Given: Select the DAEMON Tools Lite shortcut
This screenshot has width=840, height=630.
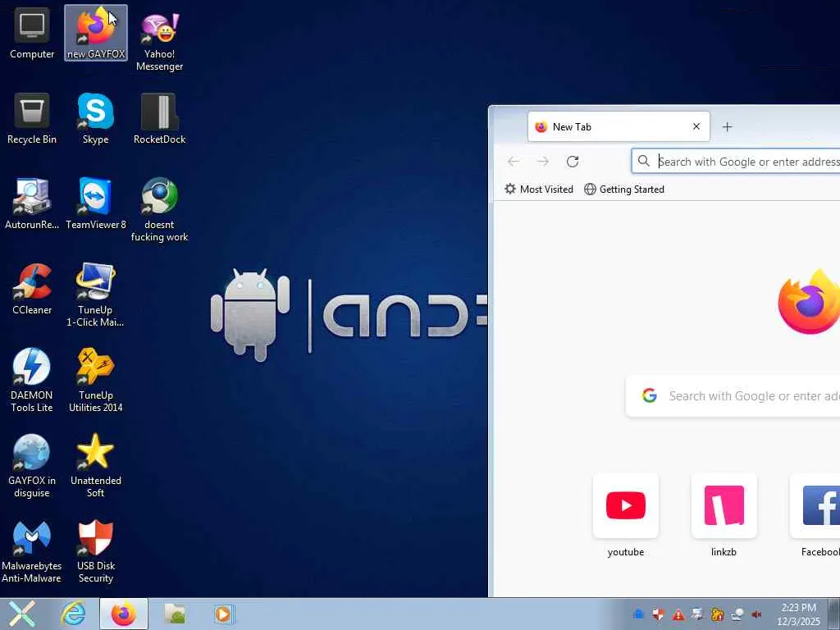Looking at the screenshot, I should (32, 381).
